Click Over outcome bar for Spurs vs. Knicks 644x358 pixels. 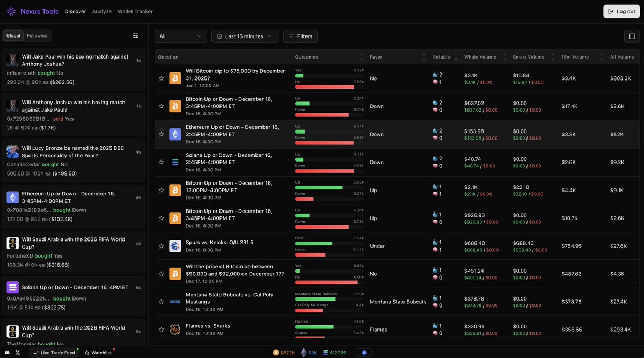[330, 243]
